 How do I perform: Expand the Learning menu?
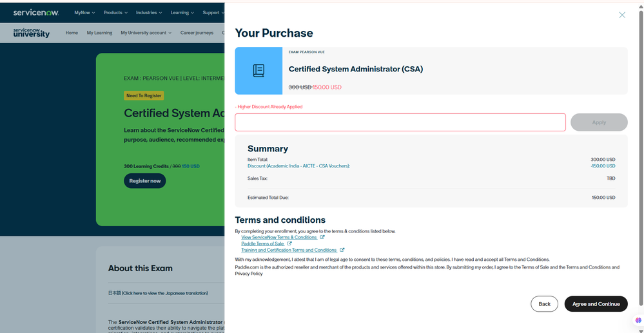[182, 13]
